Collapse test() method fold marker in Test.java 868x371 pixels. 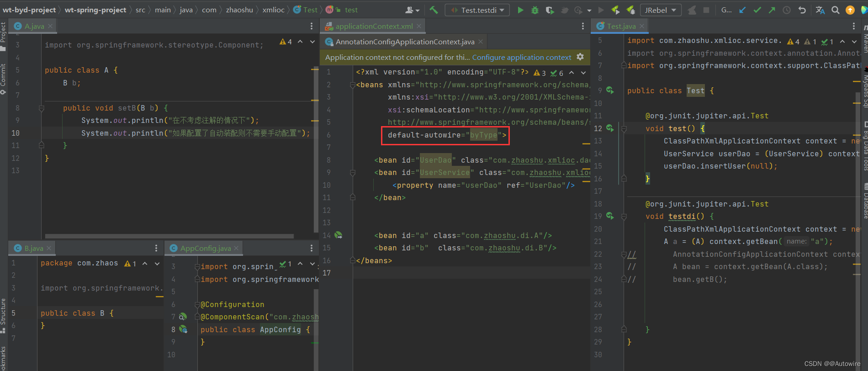point(624,129)
